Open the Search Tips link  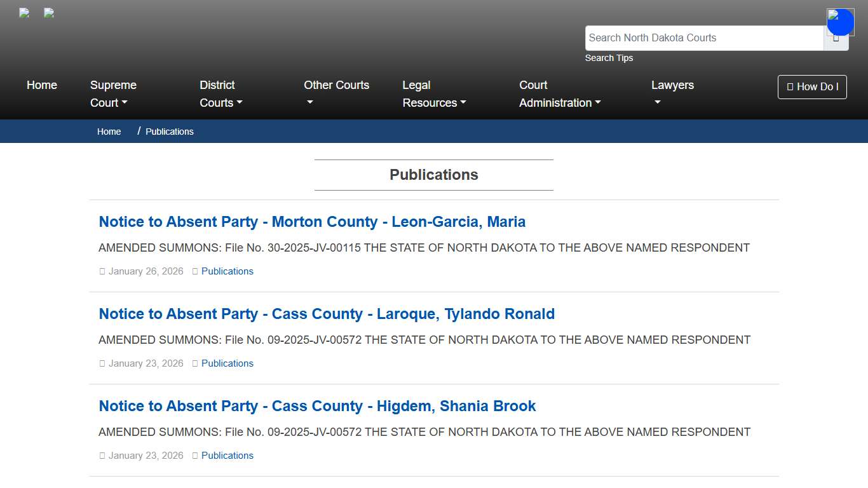pyautogui.click(x=609, y=58)
